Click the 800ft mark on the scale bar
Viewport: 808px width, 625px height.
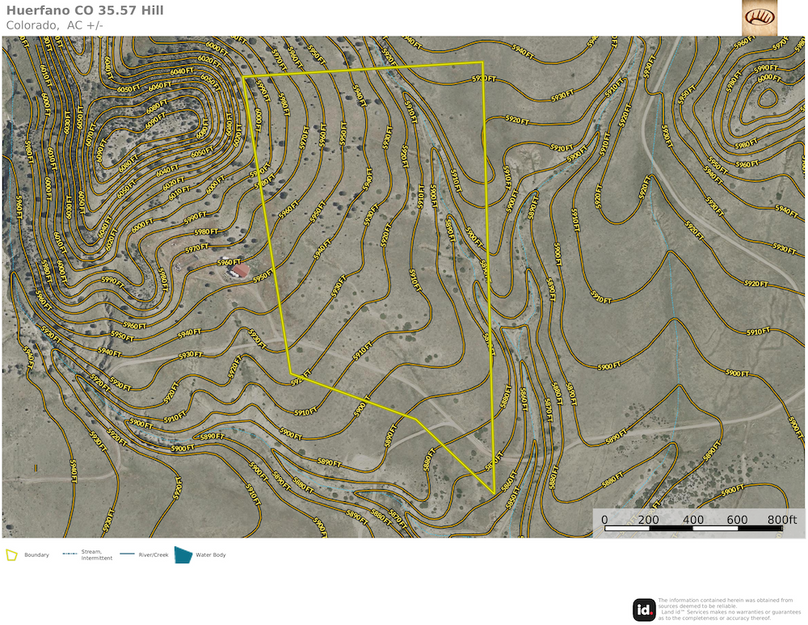click(781, 520)
